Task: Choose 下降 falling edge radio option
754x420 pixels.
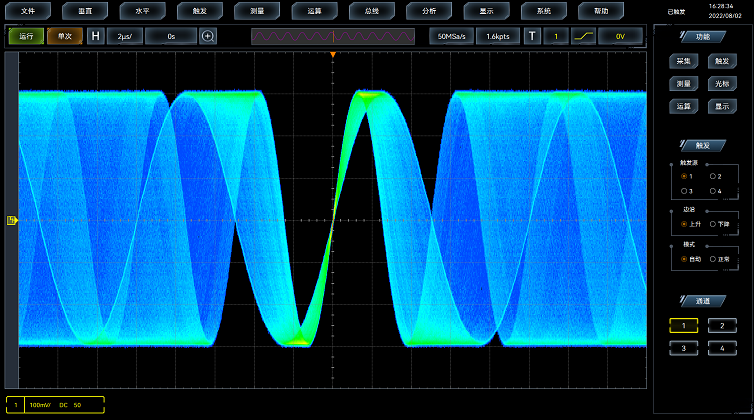Action: coord(713,224)
